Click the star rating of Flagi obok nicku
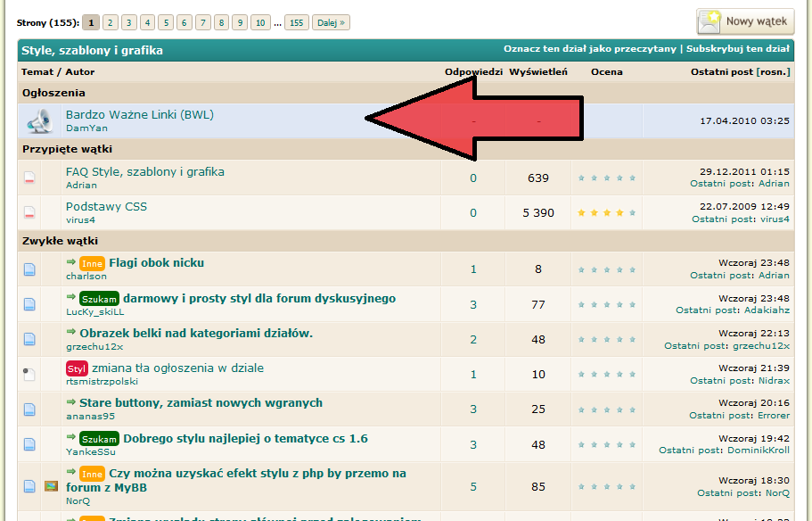Image resolution: width=812 pixels, height=521 pixels. click(x=606, y=269)
